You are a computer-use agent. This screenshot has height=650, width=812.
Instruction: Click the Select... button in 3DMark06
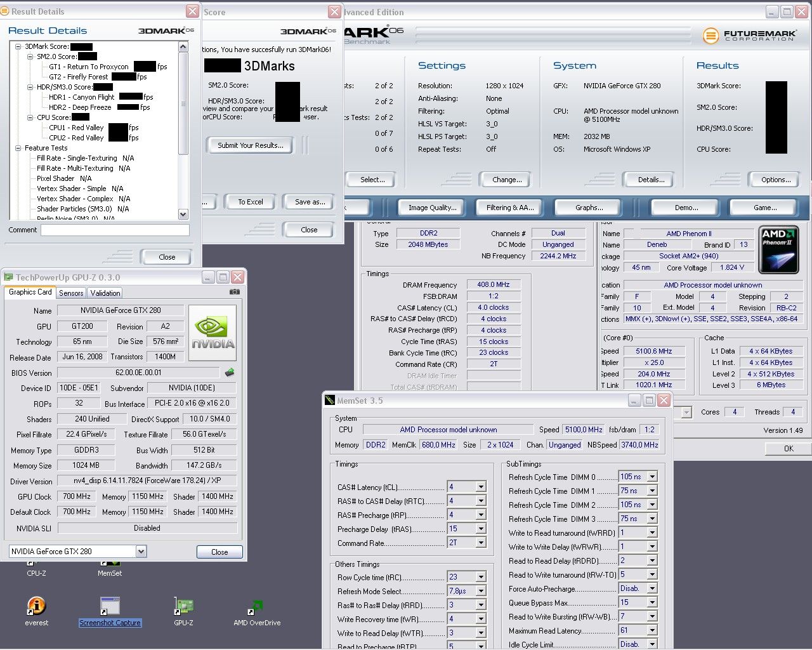point(372,180)
